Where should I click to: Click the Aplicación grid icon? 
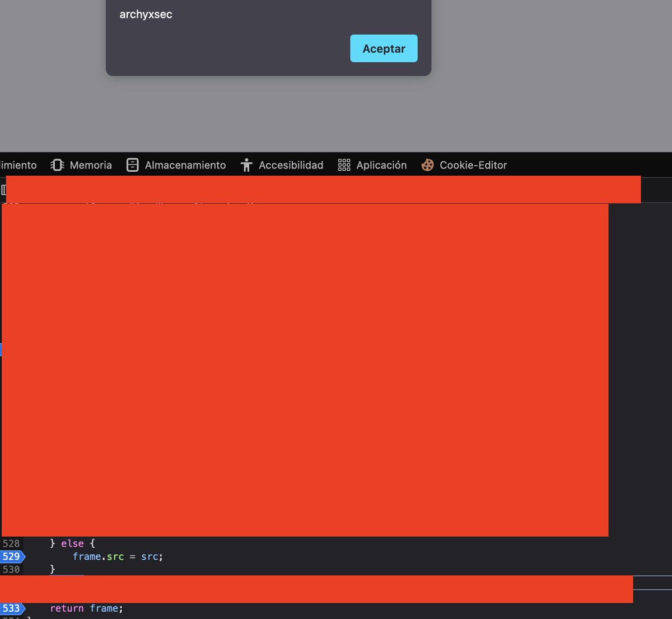(344, 165)
